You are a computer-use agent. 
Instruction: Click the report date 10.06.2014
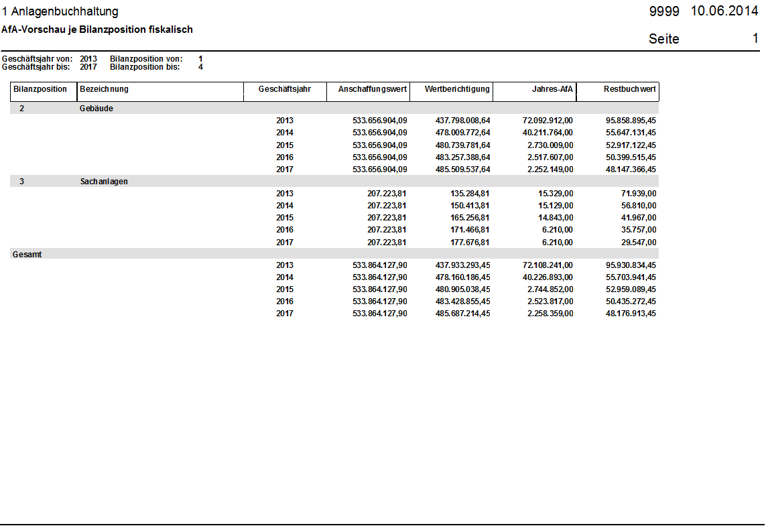724,11
